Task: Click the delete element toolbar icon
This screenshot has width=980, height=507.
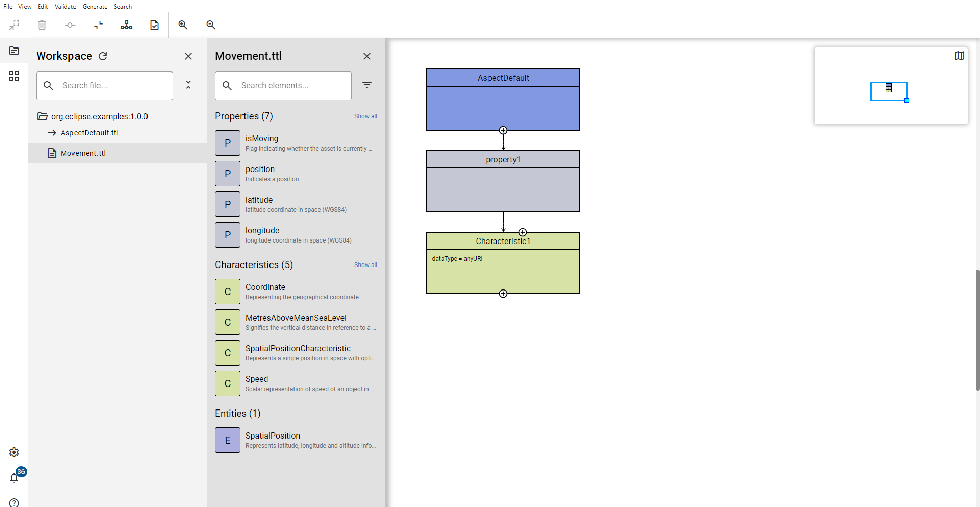Action: point(42,25)
